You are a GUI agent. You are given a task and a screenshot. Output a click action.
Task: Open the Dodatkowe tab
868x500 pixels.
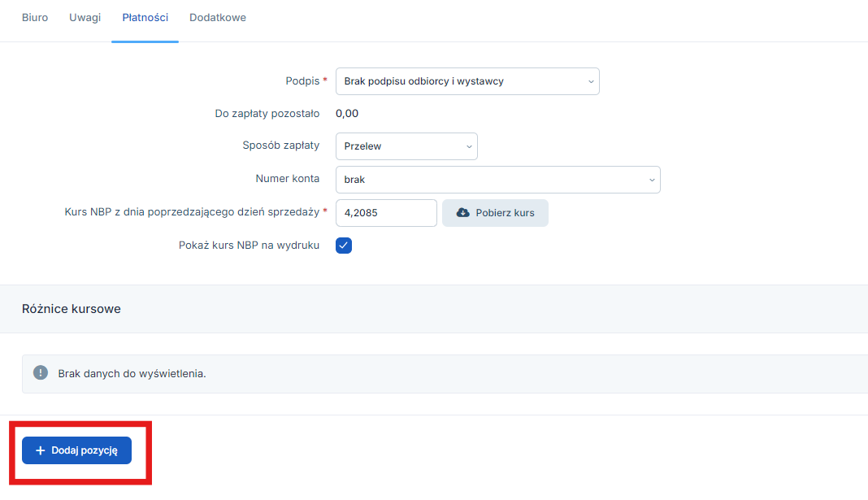point(218,18)
